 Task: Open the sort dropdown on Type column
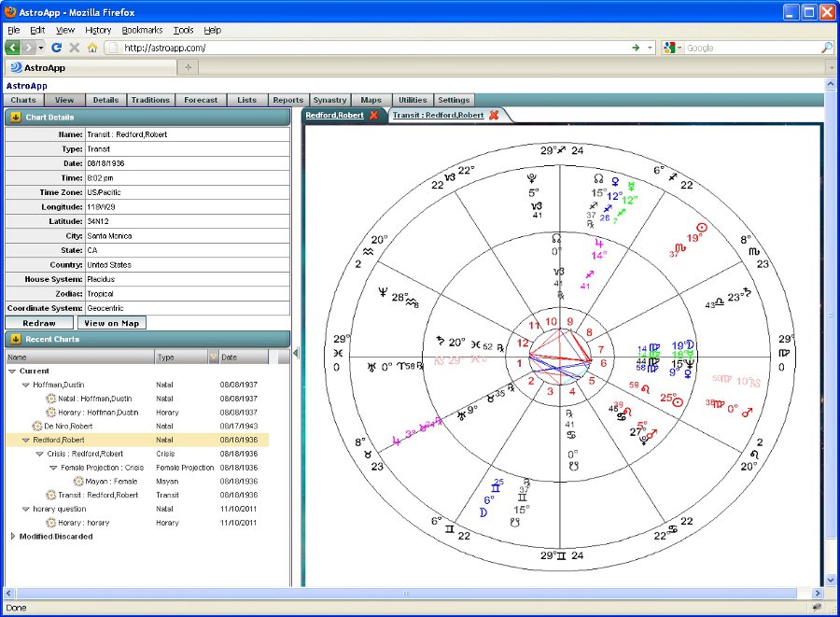coord(212,357)
